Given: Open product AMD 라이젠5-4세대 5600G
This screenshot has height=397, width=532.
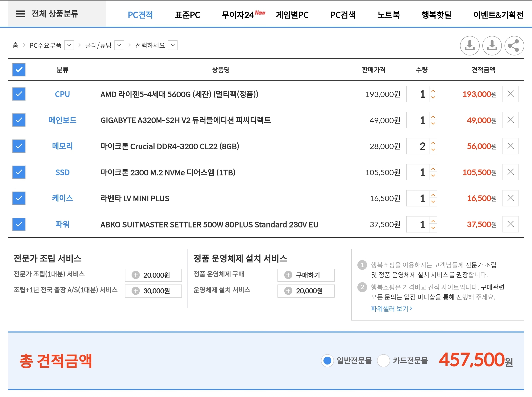Looking at the screenshot, I should pos(179,94).
